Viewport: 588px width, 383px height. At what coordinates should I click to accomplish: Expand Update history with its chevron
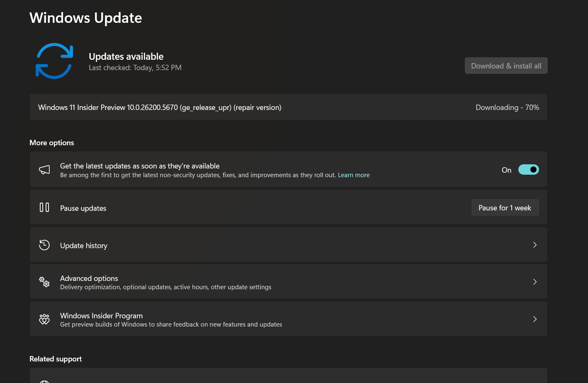click(535, 245)
